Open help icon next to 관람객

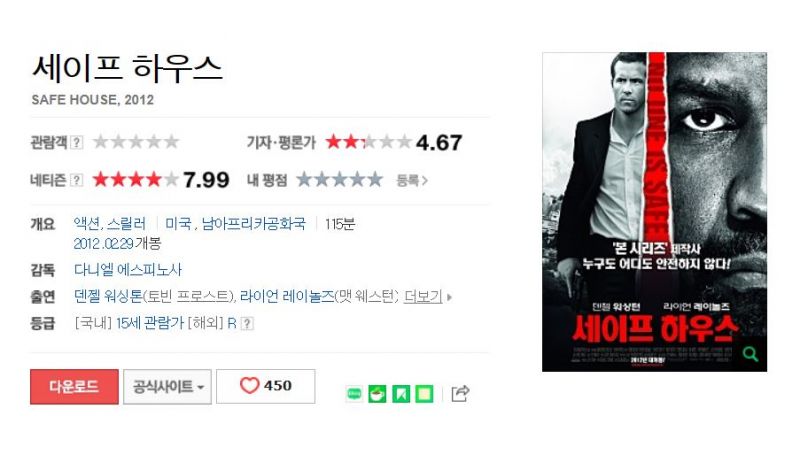(77, 142)
